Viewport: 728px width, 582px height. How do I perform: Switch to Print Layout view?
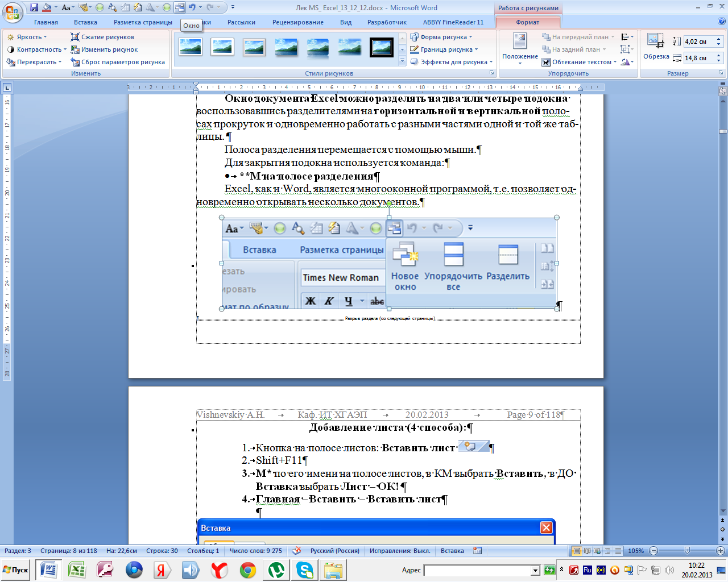pyautogui.click(x=577, y=551)
